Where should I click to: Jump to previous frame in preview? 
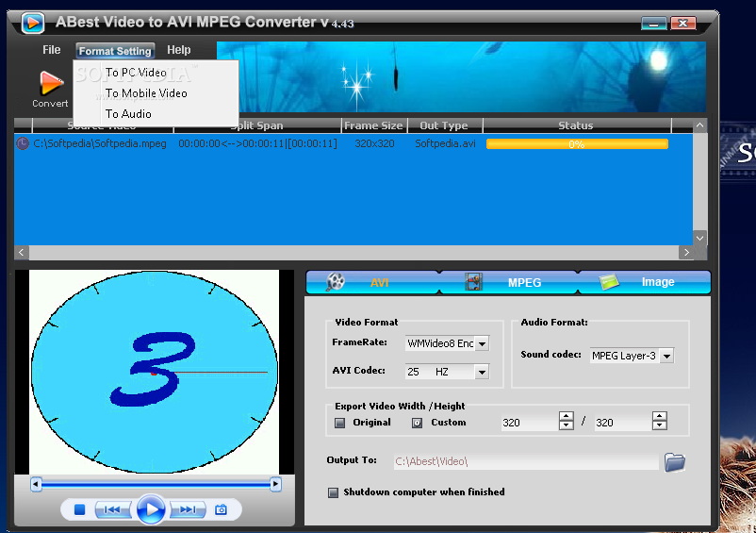[112, 509]
